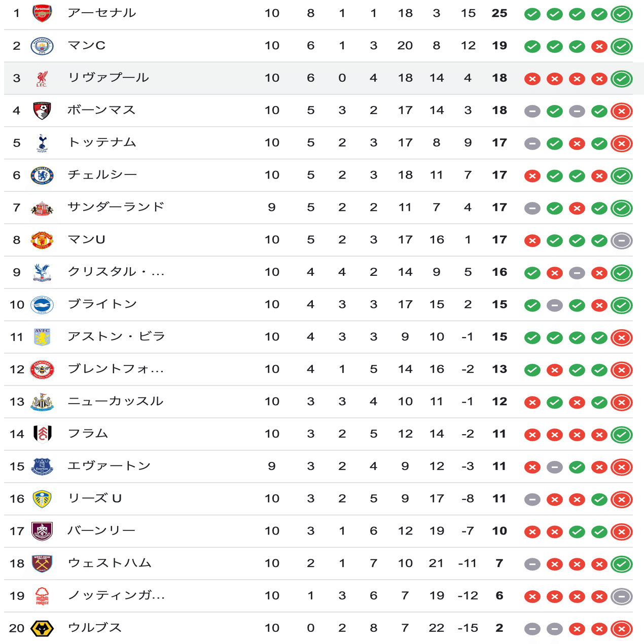644x644 pixels.
Task: Click the Aston Villa crest icon
Action: pos(42,337)
